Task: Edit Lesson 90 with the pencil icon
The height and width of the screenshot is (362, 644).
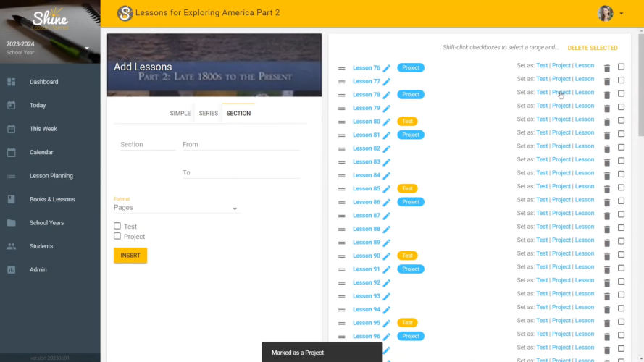Action: click(x=387, y=256)
